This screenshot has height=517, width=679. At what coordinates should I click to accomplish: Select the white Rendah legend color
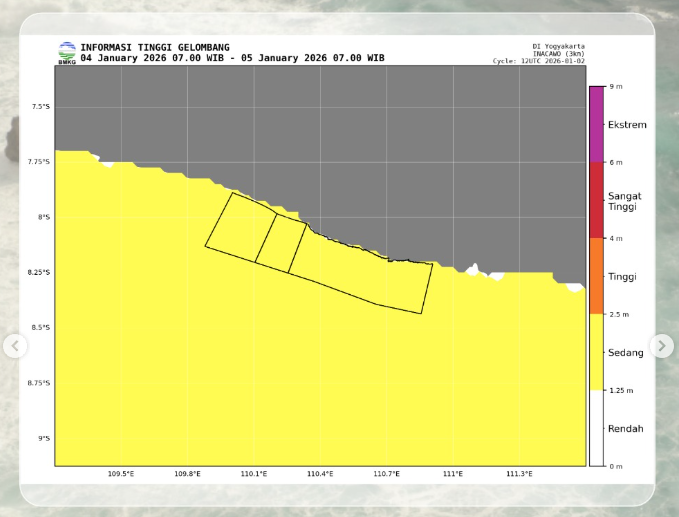[596, 428]
